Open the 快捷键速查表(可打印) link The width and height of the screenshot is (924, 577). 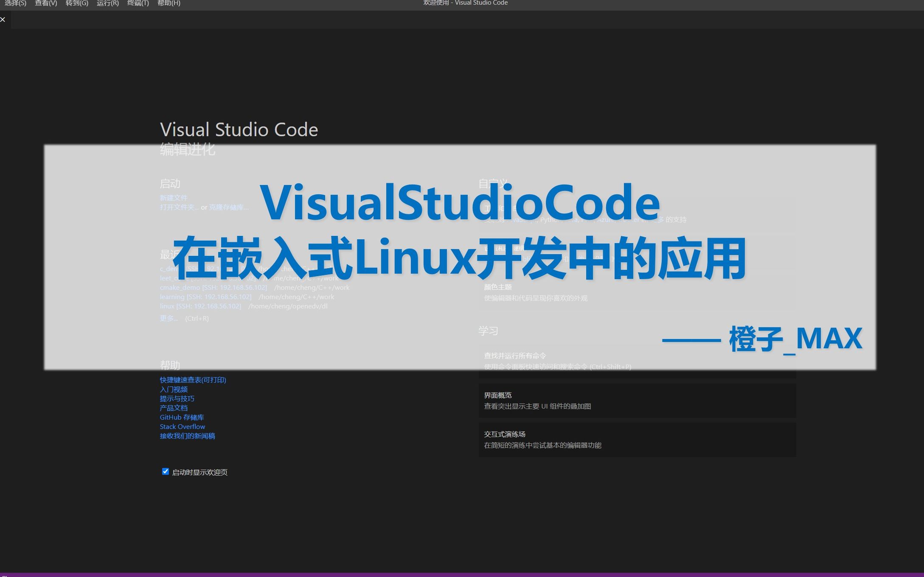click(x=193, y=380)
